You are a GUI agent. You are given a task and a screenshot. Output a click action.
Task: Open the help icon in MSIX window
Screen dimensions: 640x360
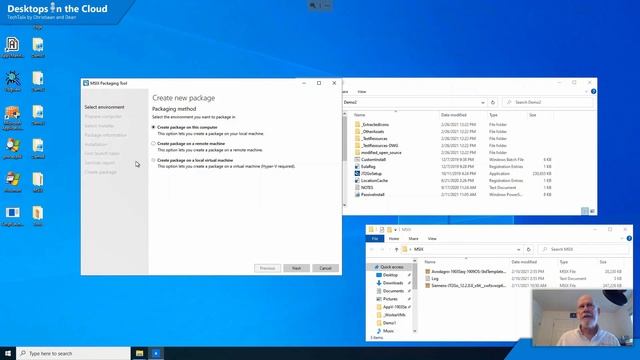(x=629, y=238)
